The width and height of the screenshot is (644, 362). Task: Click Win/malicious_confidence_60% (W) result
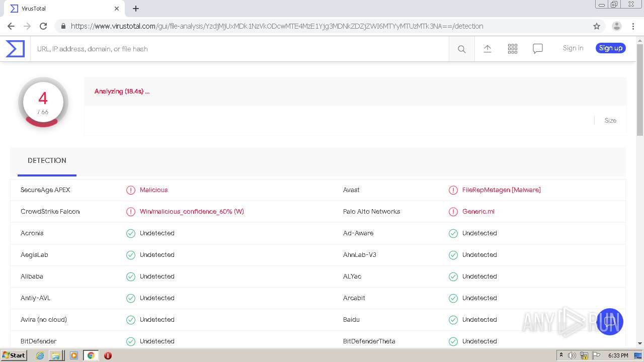pos(192,212)
